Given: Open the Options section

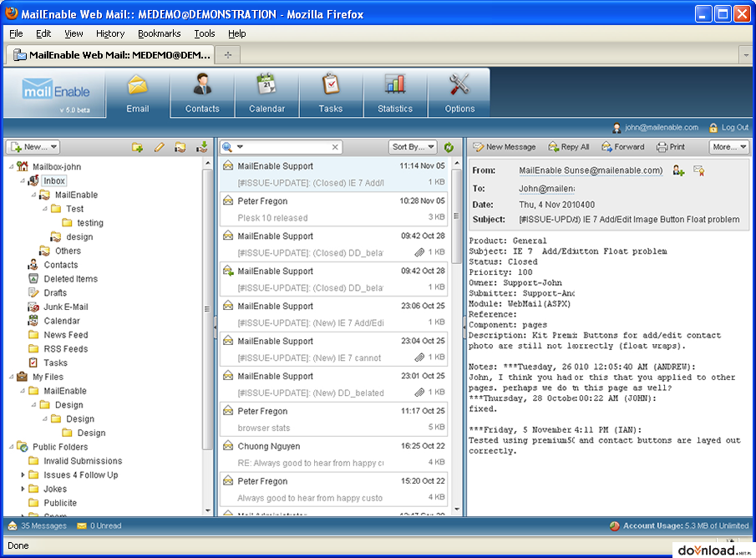Looking at the screenshot, I should coord(459,94).
